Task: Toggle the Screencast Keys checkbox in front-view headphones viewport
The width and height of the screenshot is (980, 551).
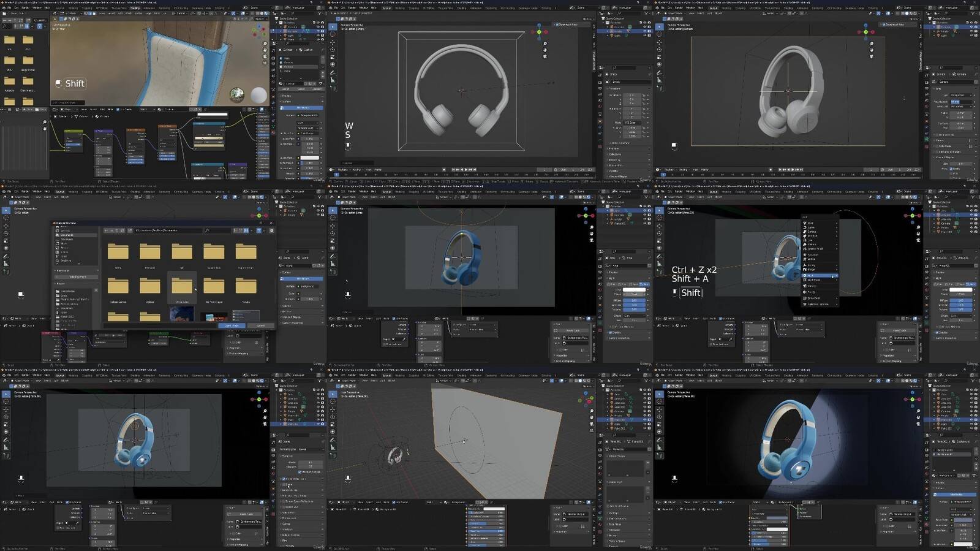Action: coord(557,25)
